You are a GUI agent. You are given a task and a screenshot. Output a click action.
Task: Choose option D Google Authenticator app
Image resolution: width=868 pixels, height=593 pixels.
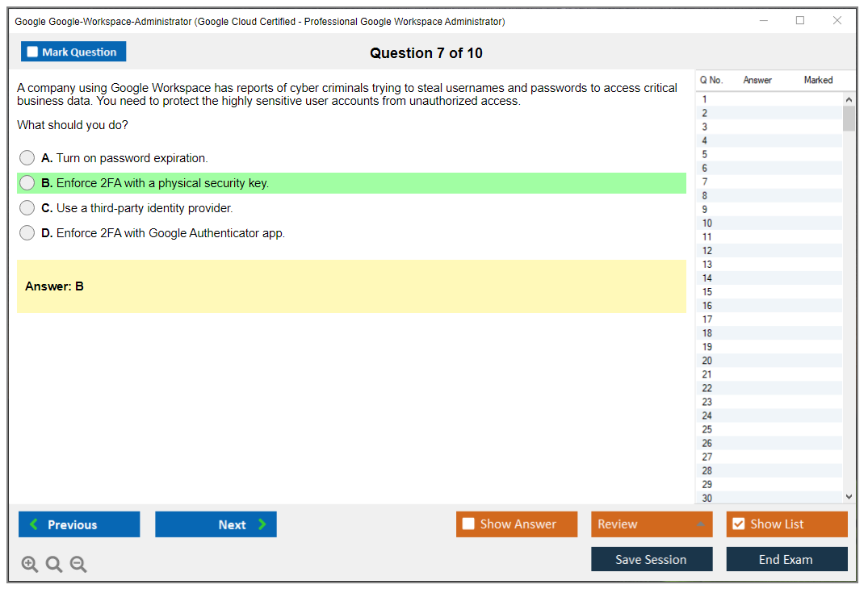click(27, 233)
